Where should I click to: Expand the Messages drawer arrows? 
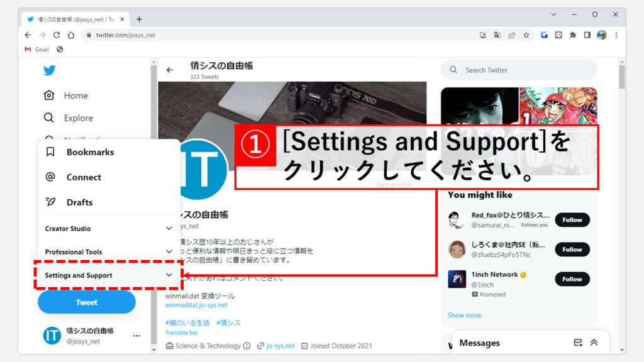[594, 343]
